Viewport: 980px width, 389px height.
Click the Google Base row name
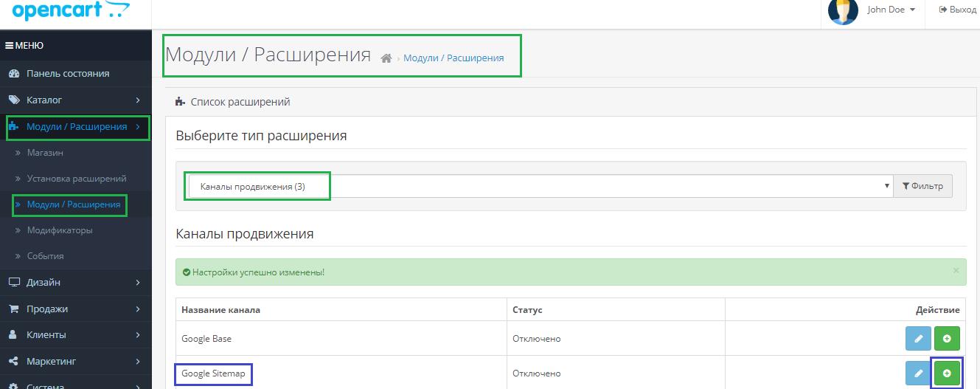tap(207, 339)
